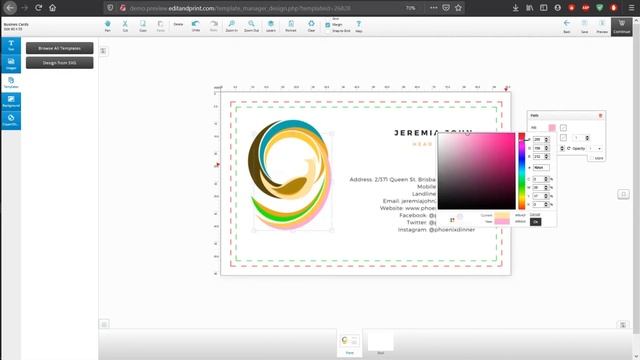This screenshot has width=640, height=360.
Task: Click the browser Home button
Action: [x=52, y=7]
